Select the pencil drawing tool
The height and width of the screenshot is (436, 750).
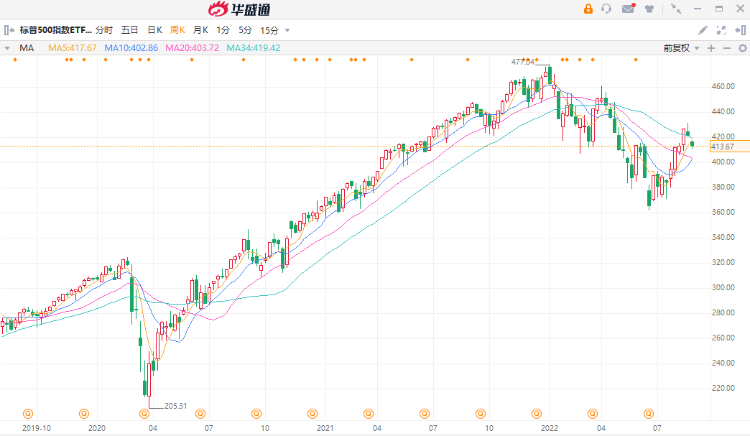tap(703, 30)
